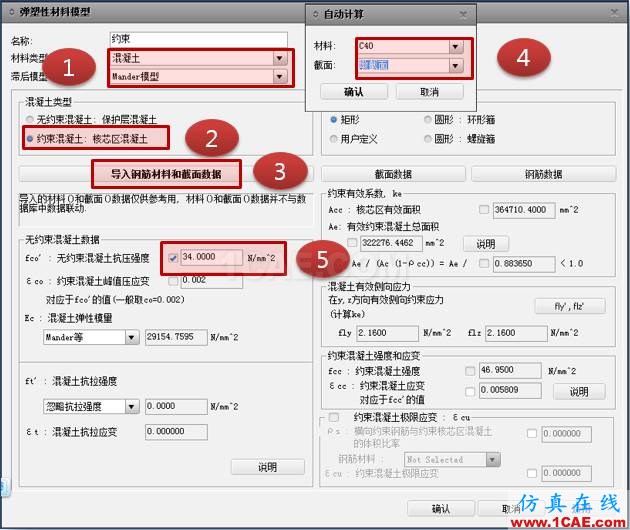
Task: Click 说明 button beside εcc value
Action: click(579, 392)
